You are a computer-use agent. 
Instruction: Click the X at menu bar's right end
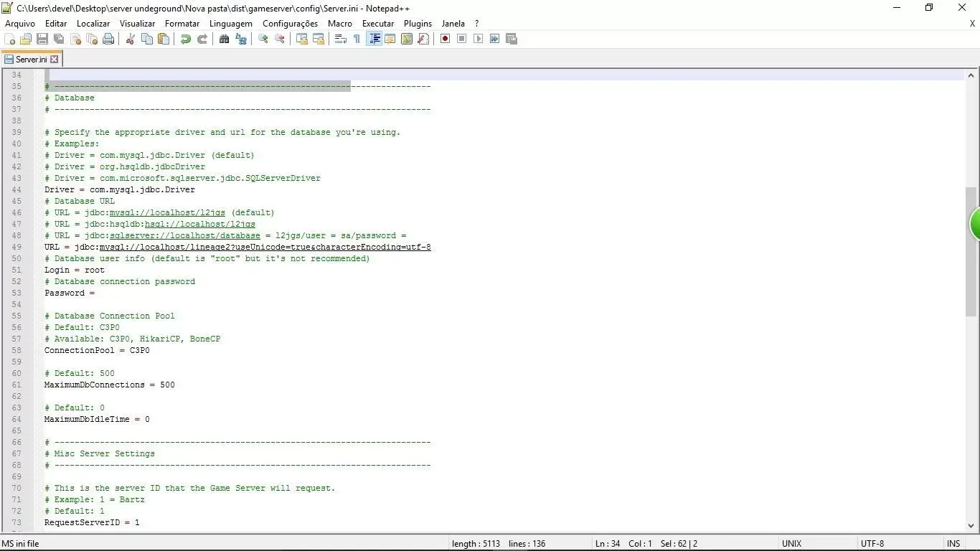coord(972,24)
